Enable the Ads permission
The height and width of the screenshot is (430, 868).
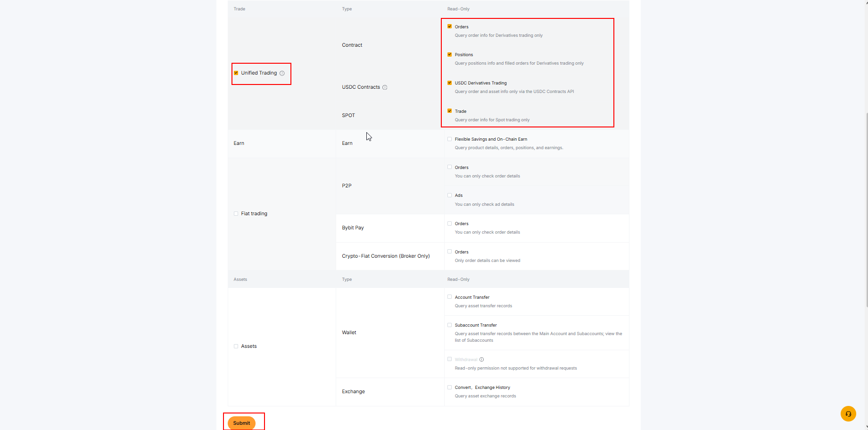(450, 195)
